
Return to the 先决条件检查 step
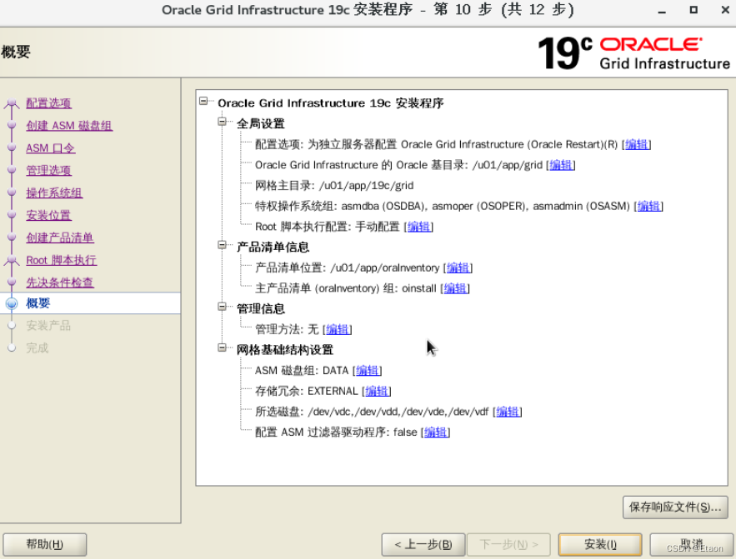(60, 282)
